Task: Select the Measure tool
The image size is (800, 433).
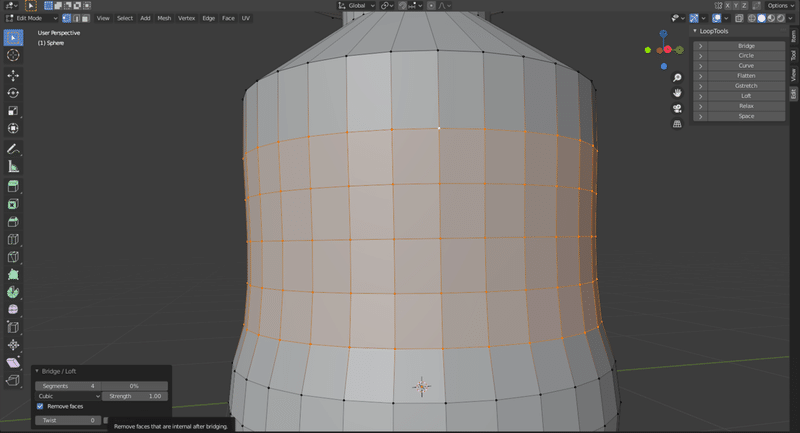Action: point(13,166)
